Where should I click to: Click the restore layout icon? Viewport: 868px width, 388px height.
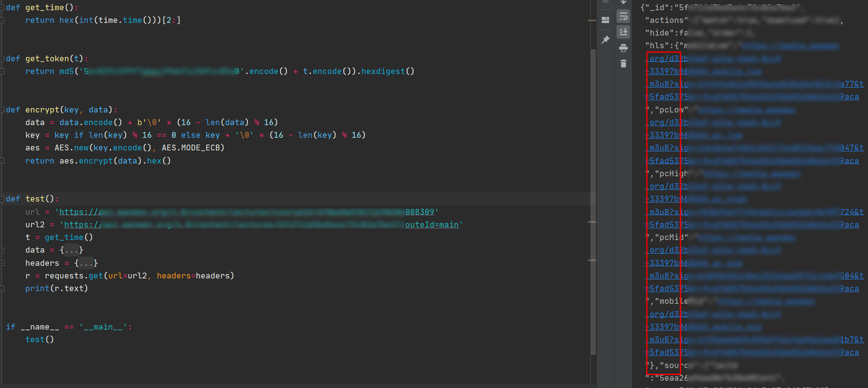click(x=605, y=20)
